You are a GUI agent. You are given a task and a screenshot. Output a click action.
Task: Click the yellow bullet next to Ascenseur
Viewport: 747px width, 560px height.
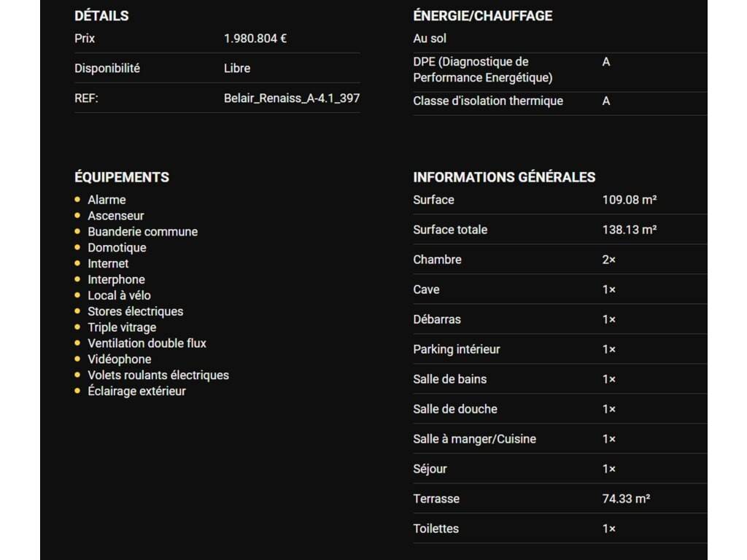pyautogui.click(x=77, y=215)
